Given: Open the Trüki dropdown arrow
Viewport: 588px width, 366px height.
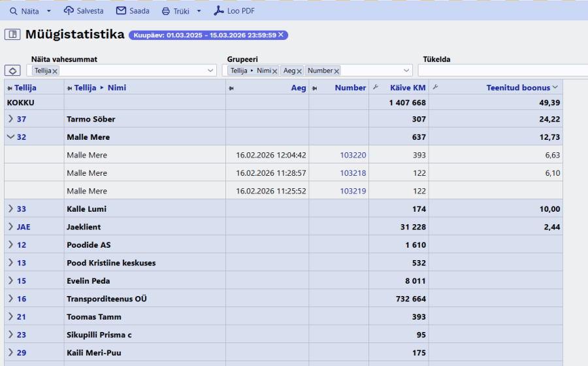Looking at the screenshot, I should pos(199,11).
